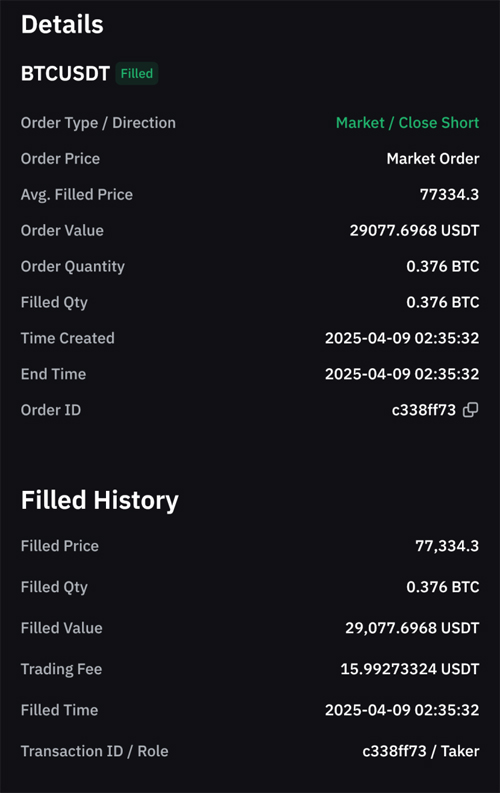Click the Transaction ID c338ff73 / Taker
This screenshot has width=500, height=793.
pyautogui.click(x=421, y=751)
